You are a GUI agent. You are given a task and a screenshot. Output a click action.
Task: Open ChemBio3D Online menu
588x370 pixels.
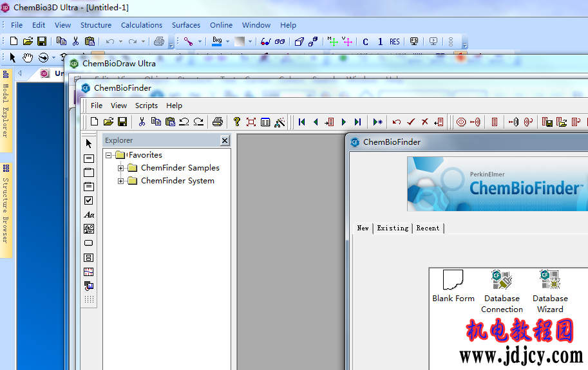coord(221,25)
